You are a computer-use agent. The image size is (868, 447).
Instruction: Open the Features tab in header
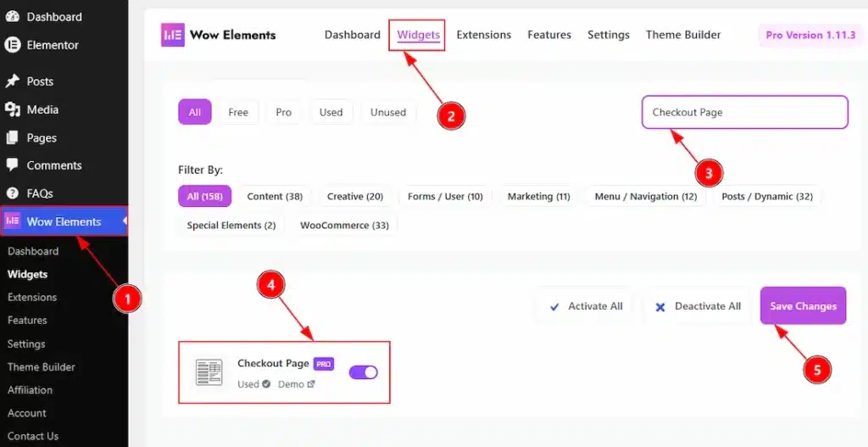pos(549,35)
